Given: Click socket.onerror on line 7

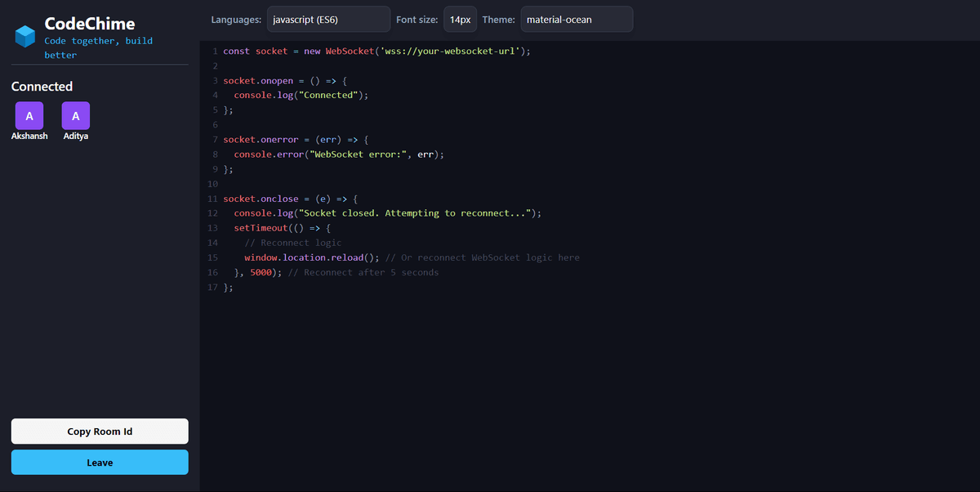Looking at the screenshot, I should tap(261, 140).
